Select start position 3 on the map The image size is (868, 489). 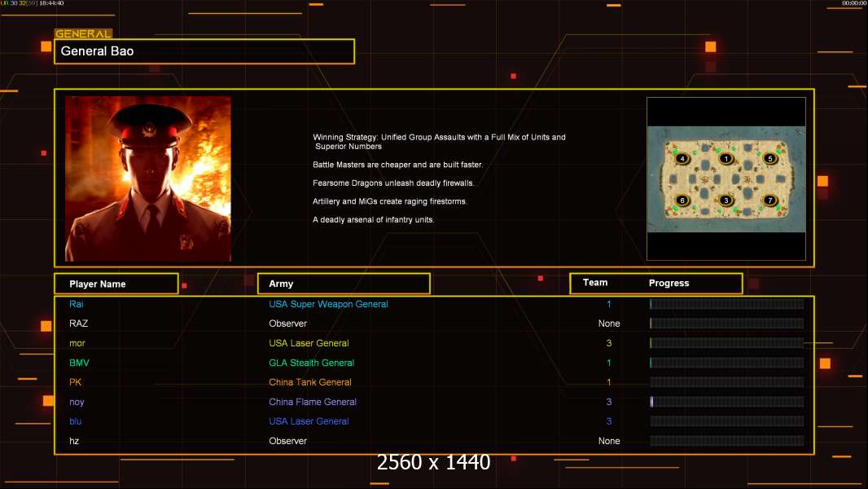coord(726,200)
